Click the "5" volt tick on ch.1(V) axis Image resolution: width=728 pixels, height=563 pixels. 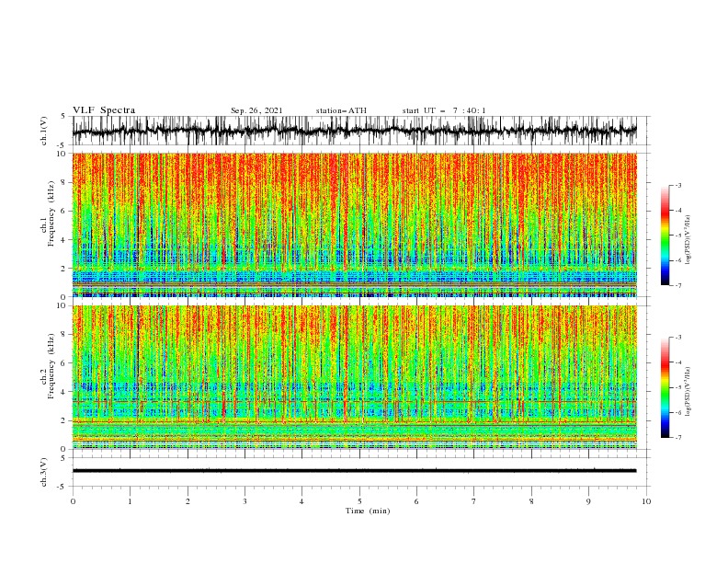pyautogui.click(x=64, y=117)
